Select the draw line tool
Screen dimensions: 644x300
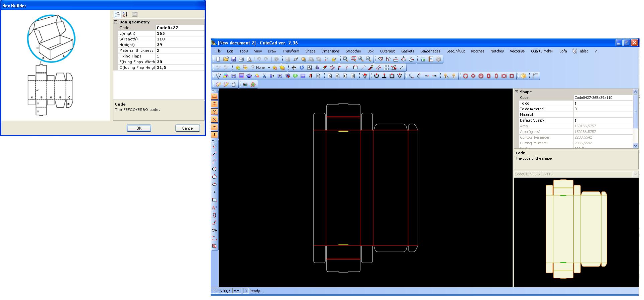(214, 154)
